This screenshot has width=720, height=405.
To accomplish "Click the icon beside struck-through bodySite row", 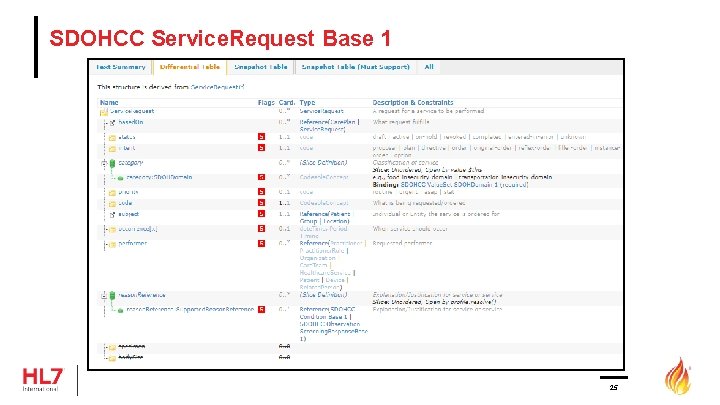I will point(112,358).
